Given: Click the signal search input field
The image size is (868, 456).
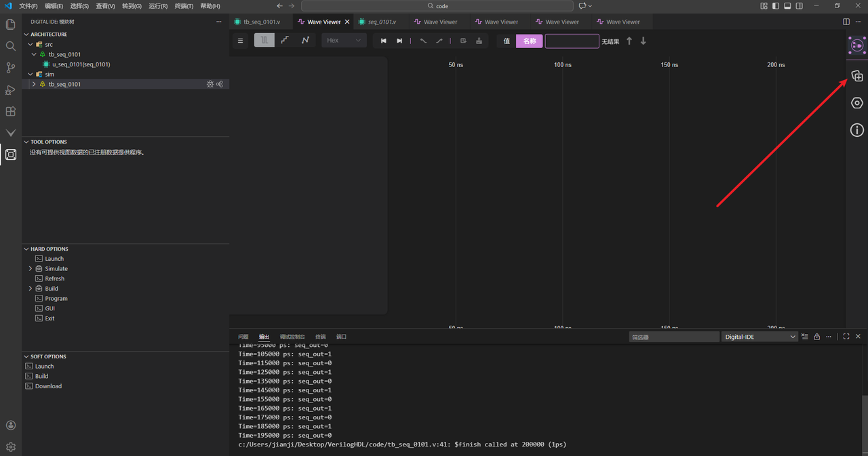Looking at the screenshot, I should pos(572,41).
